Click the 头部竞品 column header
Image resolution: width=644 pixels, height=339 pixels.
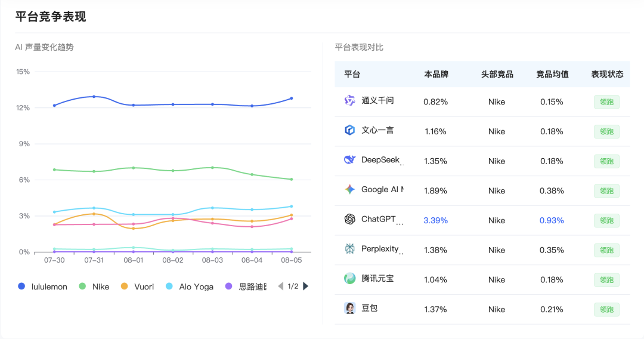497,75
